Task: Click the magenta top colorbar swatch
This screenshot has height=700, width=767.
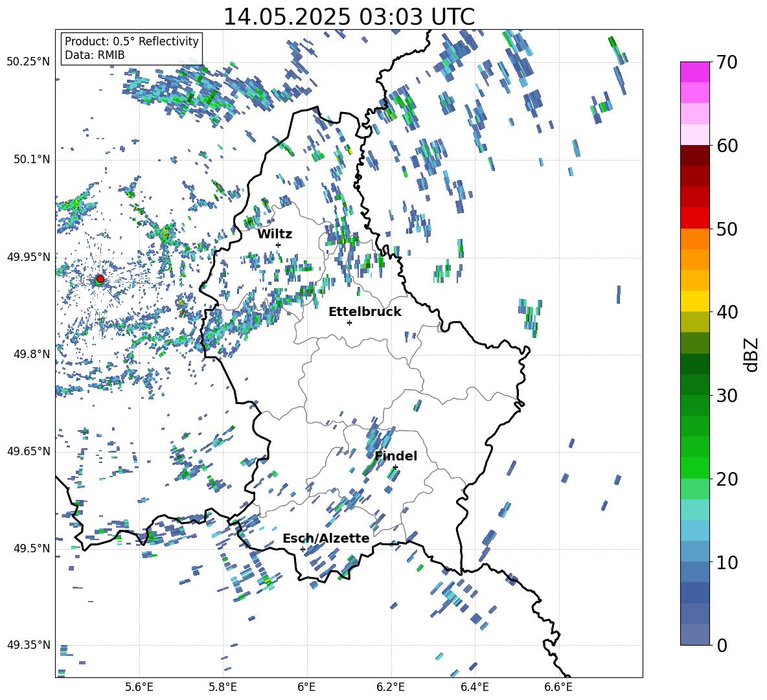Action: [694, 72]
